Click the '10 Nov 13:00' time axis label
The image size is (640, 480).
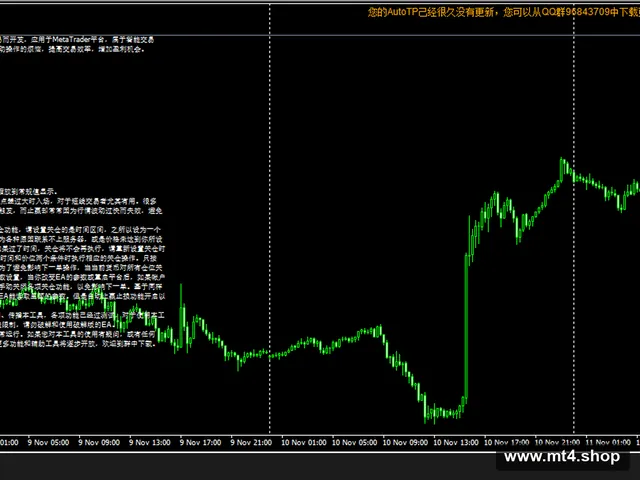point(456,442)
